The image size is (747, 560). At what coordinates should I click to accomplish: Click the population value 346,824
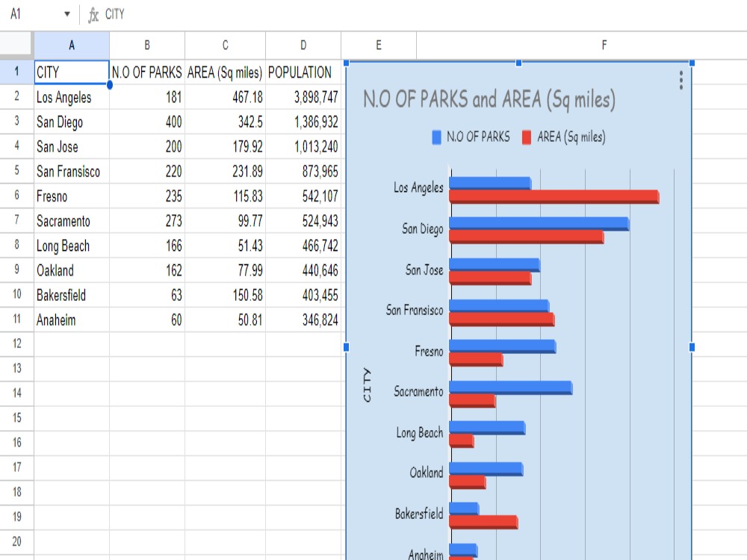click(303, 320)
